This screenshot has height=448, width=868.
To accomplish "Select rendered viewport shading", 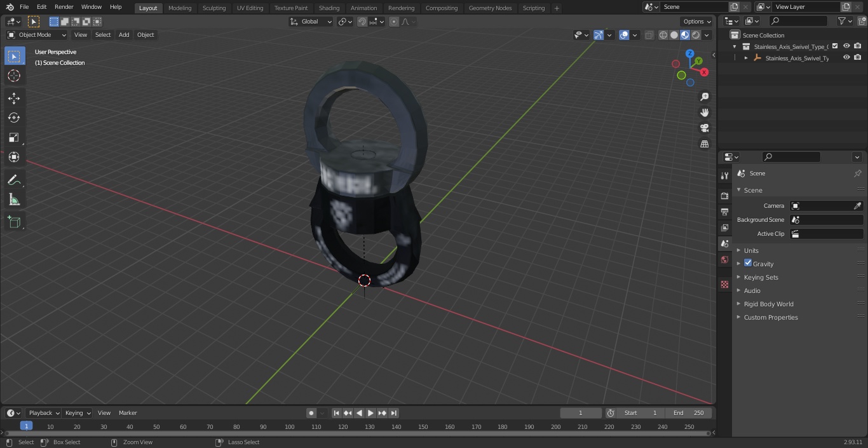I will tap(696, 35).
